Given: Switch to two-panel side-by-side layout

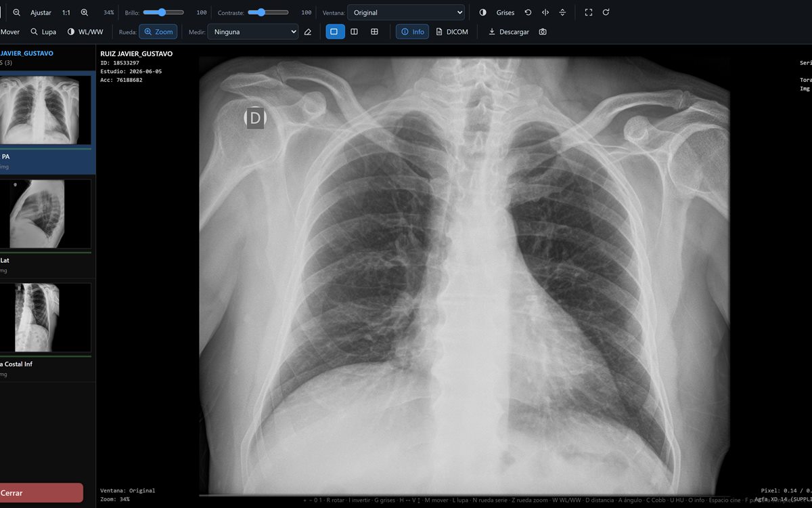Looking at the screenshot, I should [354, 32].
